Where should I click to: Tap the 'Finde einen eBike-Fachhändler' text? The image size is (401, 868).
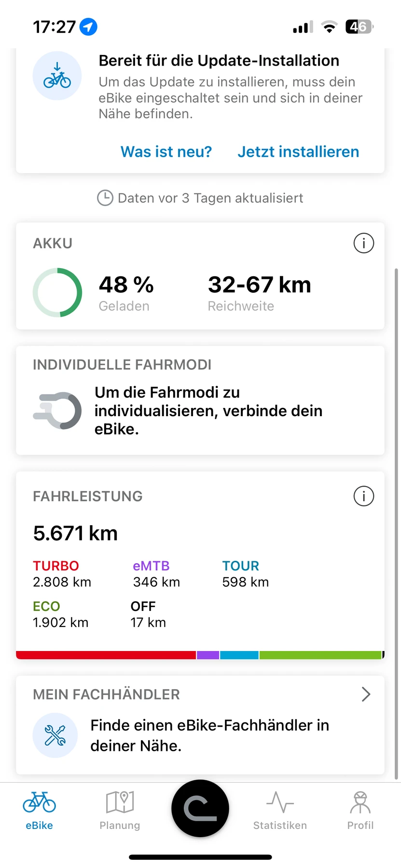click(x=209, y=735)
